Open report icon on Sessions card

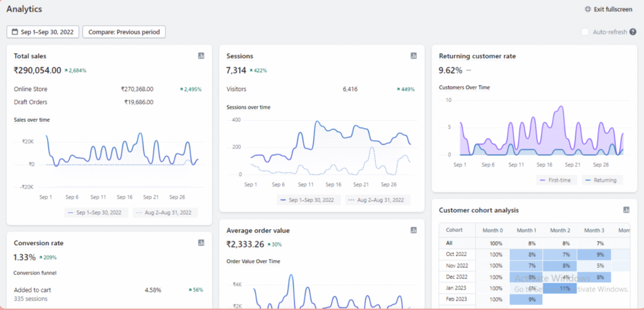coord(414,56)
